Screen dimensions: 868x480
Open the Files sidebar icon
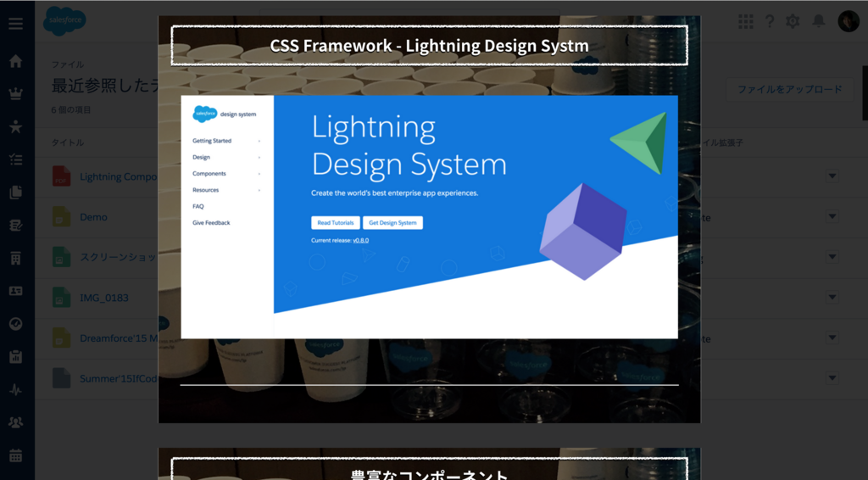pos(15,193)
